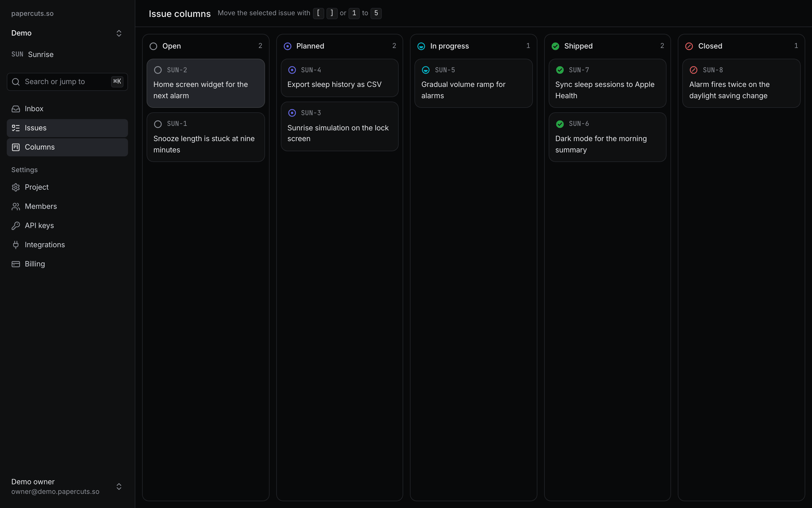Click the Billing card icon
This screenshot has height=508, width=812.
tap(16, 264)
